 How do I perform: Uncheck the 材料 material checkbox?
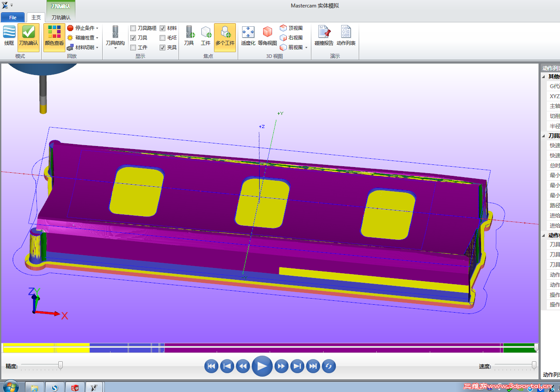click(163, 28)
